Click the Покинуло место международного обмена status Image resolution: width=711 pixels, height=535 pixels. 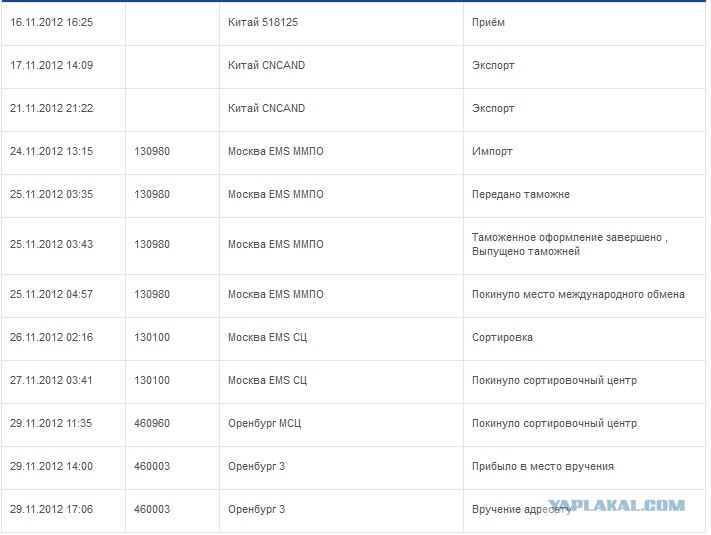578,294
